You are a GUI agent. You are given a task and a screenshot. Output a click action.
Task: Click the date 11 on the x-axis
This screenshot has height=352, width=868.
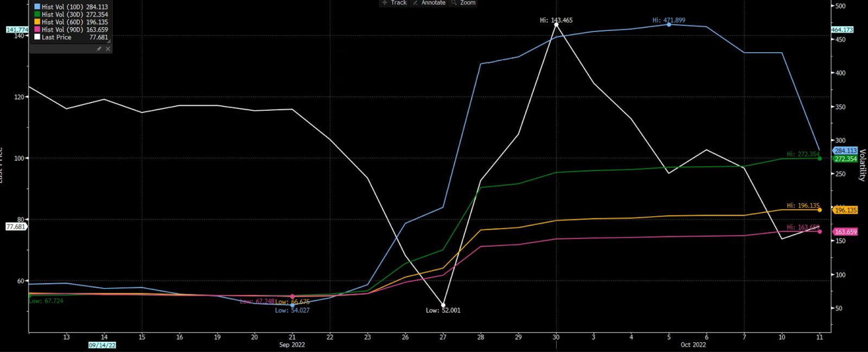(x=820, y=337)
